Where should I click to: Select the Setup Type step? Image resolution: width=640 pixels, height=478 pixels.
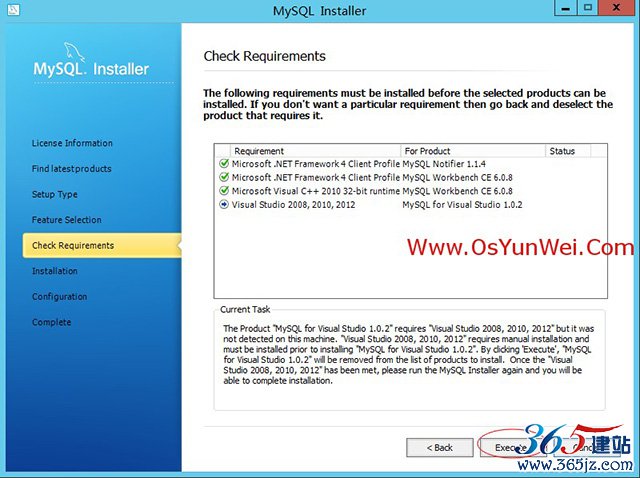[55, 194]
